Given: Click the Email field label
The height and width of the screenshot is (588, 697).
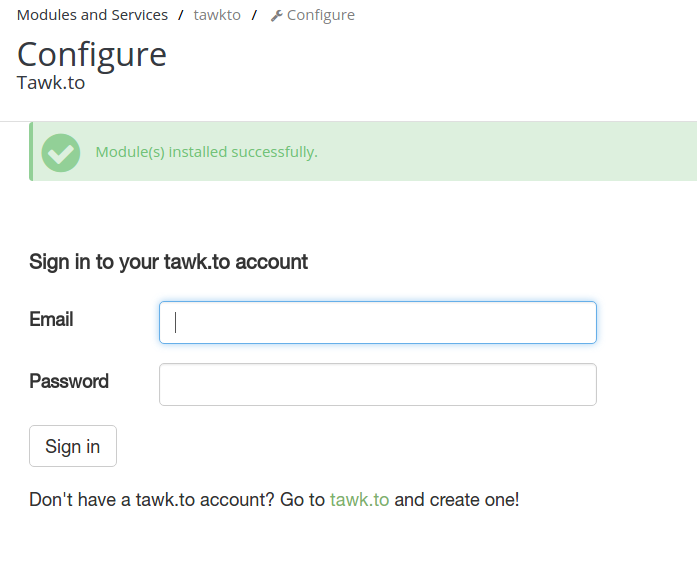Looking at the screenshot, I should (51, 319).
